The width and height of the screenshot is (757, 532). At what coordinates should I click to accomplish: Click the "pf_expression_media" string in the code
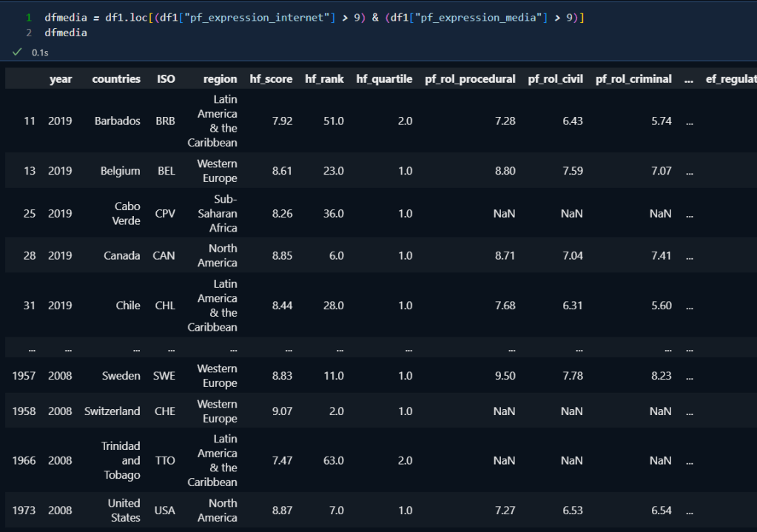pos(480,16)
